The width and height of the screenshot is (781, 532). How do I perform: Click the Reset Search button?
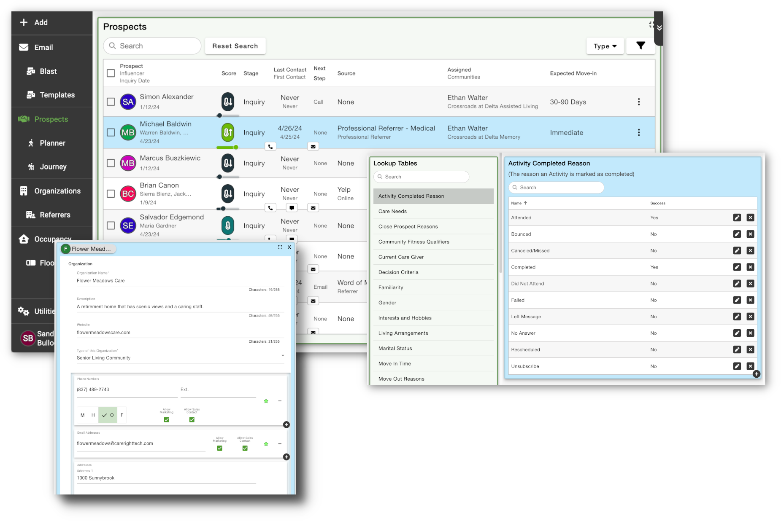235,46
